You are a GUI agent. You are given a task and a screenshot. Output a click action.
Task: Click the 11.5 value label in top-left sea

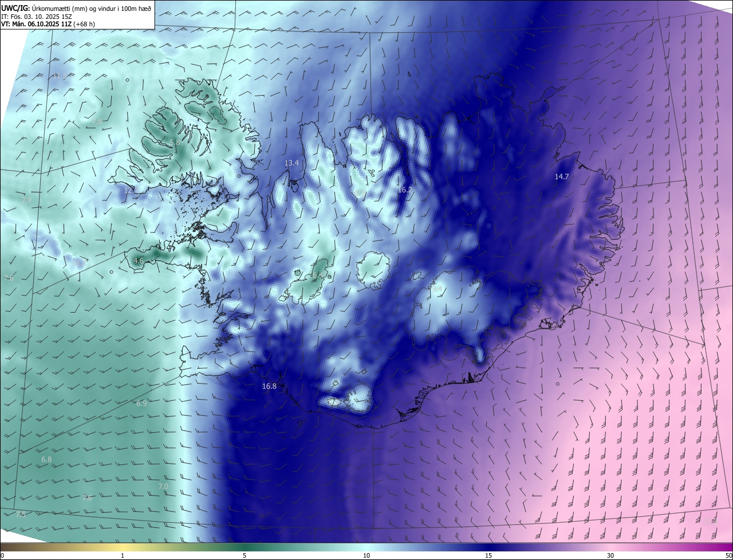[59, 76]
